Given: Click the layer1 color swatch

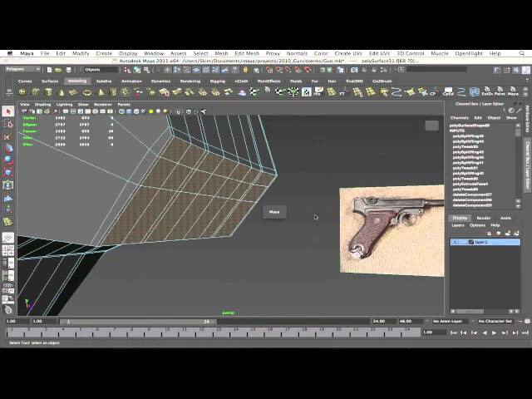Looking at the screenshot, I should tap(471, 242).
